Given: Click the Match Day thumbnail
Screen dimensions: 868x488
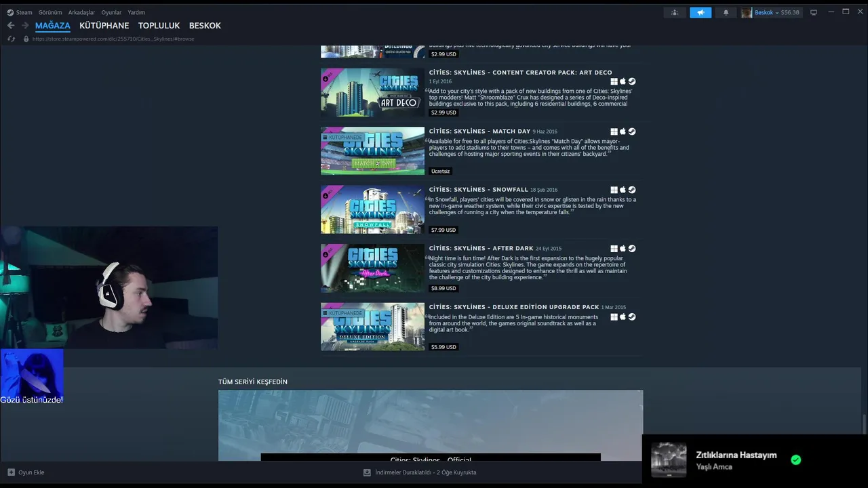Looking at the screenshot, I should (x=372, y=150).
